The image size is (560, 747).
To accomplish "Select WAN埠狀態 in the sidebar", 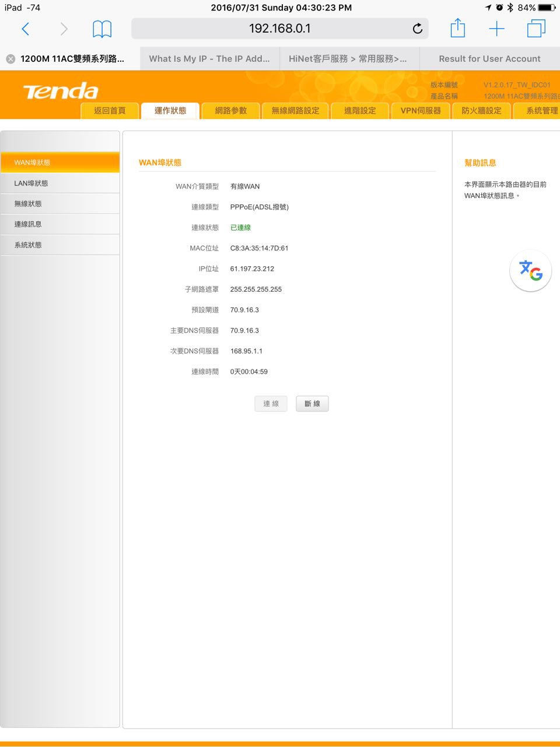I will tap(60, 162).
